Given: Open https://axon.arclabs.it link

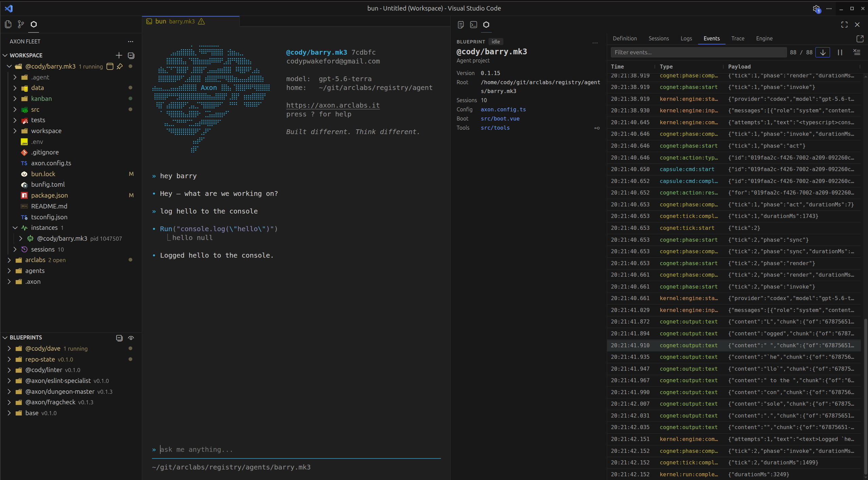Looking at the screenshot, I should 333,105.
